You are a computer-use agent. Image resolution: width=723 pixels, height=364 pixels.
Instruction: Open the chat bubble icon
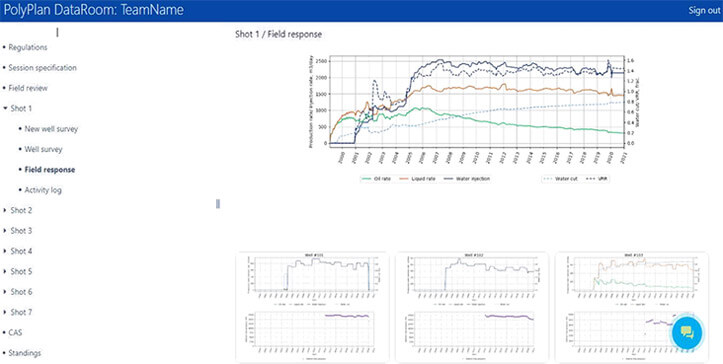tap(687, 331)
